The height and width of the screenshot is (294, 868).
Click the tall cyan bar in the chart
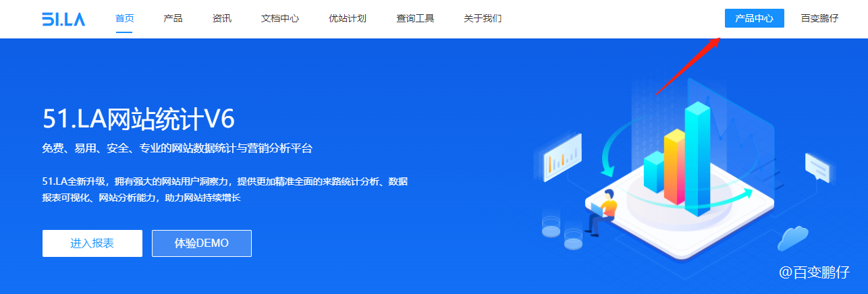tap(697, 157)
